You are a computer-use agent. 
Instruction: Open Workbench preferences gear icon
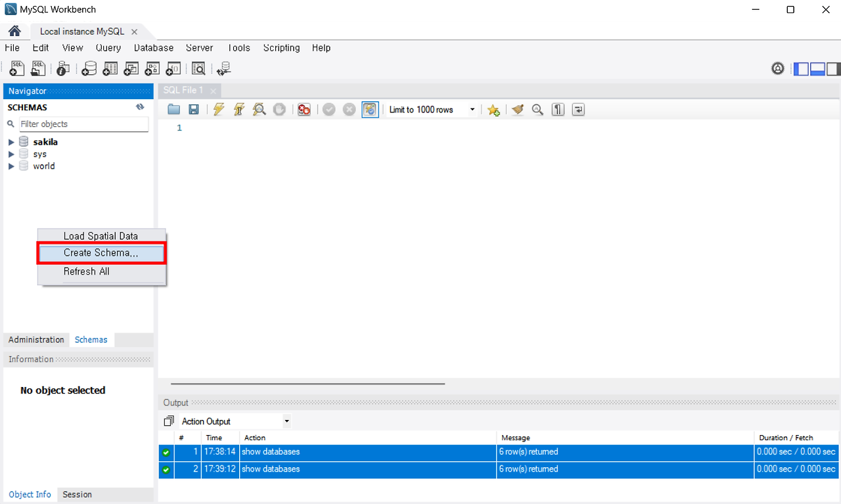(778, 68)
